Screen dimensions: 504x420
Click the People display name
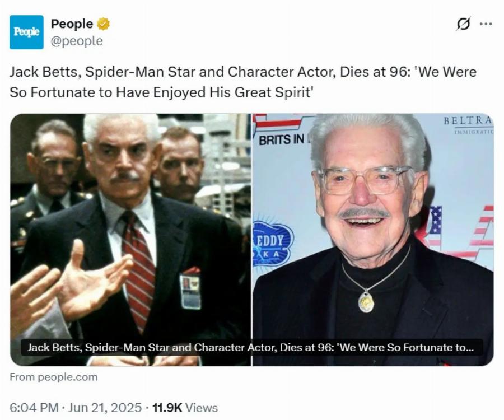72,24
